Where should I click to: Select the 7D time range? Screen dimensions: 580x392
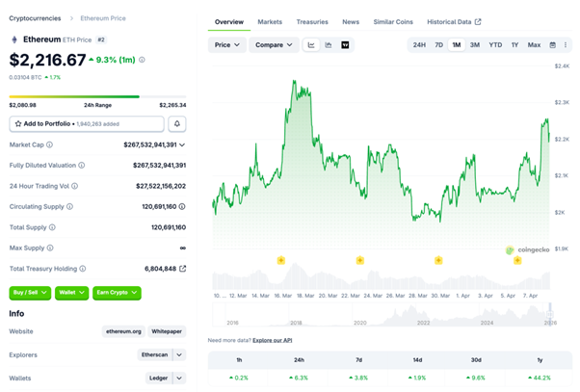(x=438, y=45)
